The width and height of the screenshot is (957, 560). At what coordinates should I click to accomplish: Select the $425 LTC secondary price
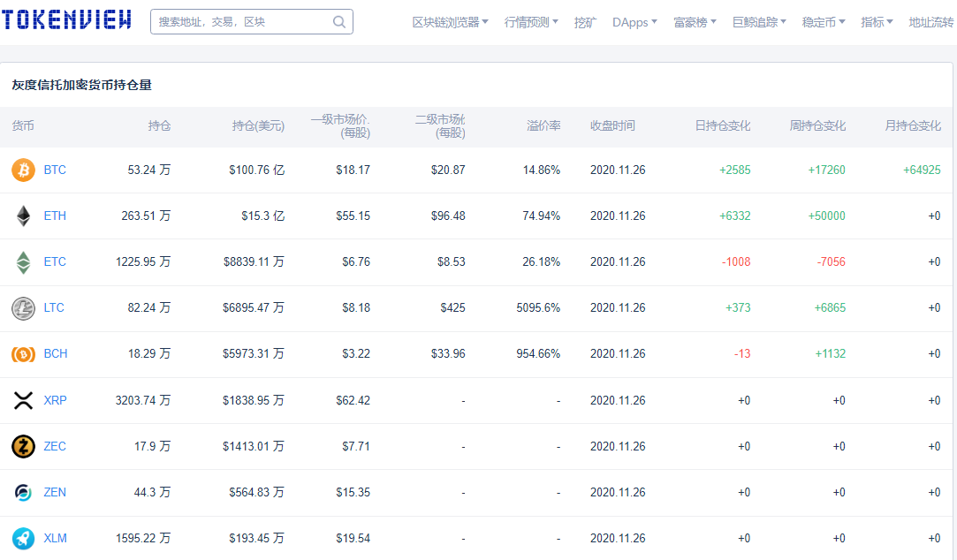(x=452, y=307)
